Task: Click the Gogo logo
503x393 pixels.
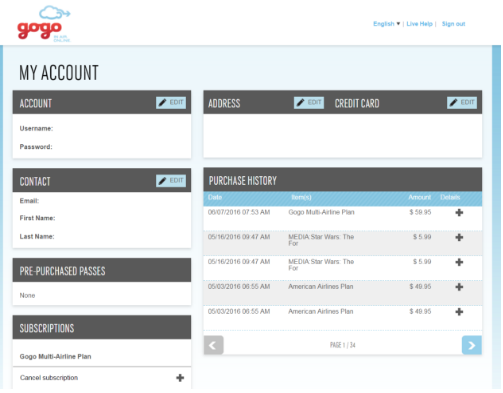Action: (x=44, y=24)
